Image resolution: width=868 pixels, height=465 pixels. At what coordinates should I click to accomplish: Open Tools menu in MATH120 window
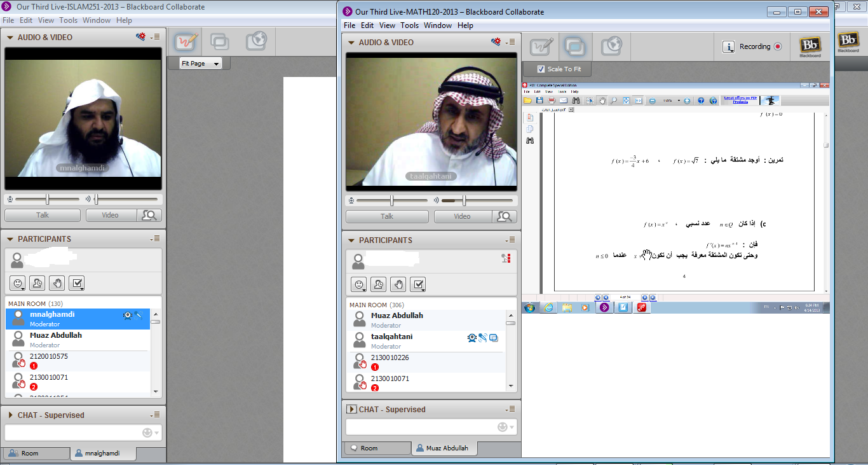pos(409,25)
